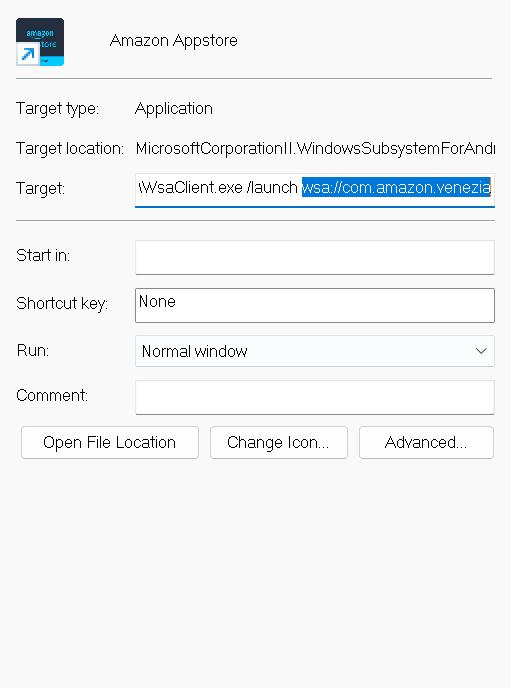511x688 pixels.
Task: Click the Start in input field
Action: (315, 257)
